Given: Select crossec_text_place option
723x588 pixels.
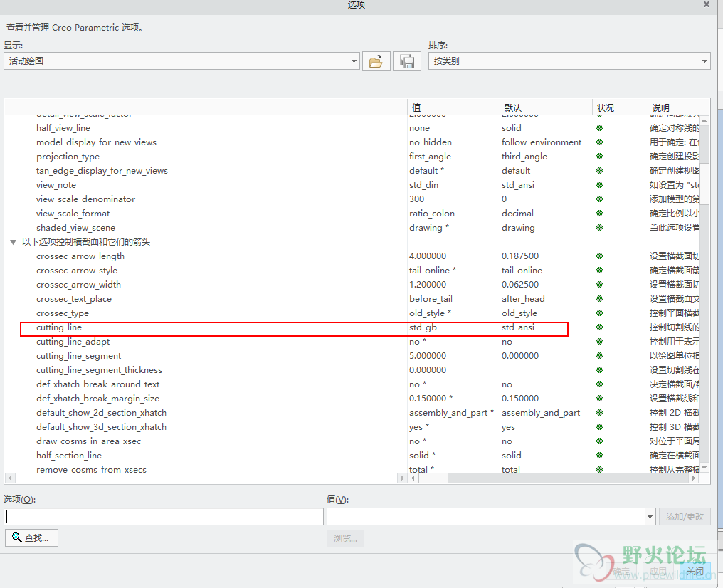Looking at the screenshot, I should 74,299.
